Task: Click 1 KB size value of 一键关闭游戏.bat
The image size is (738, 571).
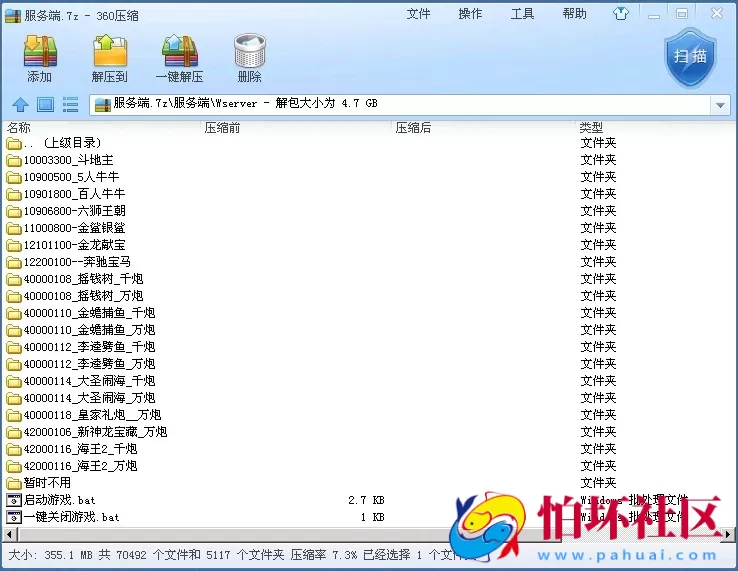Action: 373,517
